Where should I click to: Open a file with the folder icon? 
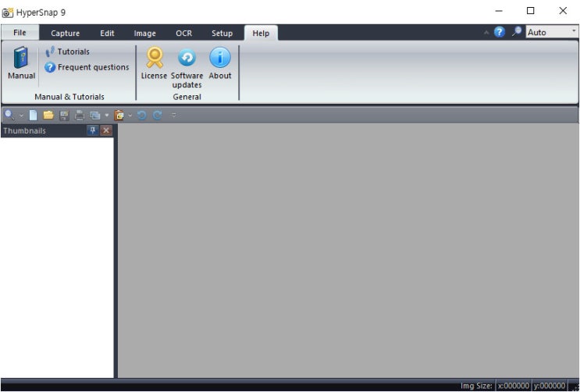tap(48, 115)
